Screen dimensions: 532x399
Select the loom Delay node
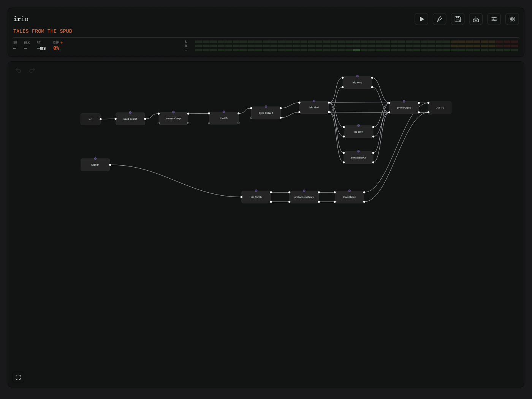349,197
